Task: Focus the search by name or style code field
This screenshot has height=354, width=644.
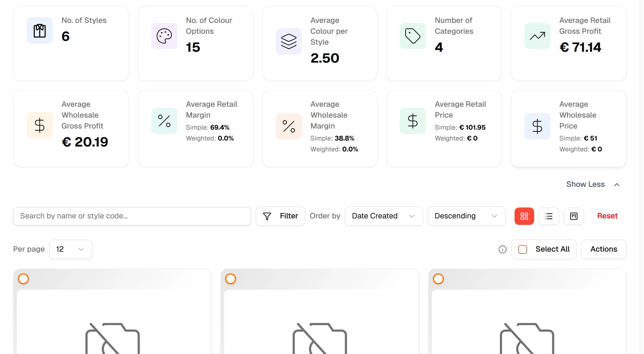Action: pos(132,216)
